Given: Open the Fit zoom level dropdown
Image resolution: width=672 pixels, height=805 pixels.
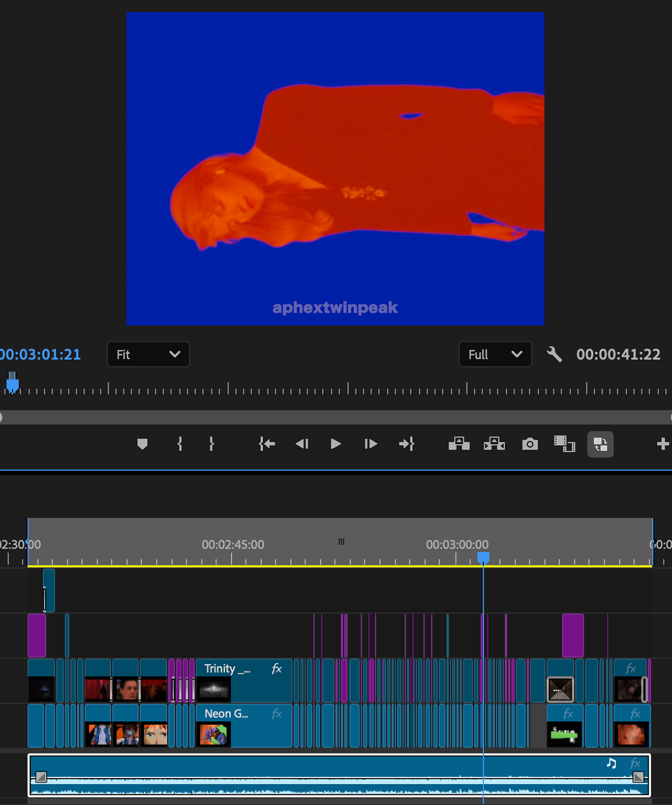Looking at the screenshot, I should (x=148, y=354).
